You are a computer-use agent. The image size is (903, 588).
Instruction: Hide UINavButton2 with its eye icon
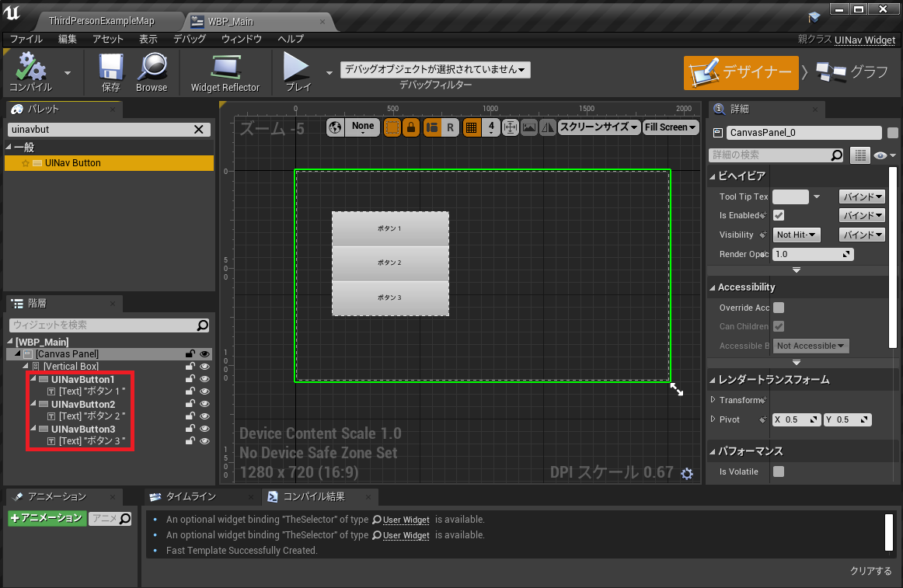[204, 404]
